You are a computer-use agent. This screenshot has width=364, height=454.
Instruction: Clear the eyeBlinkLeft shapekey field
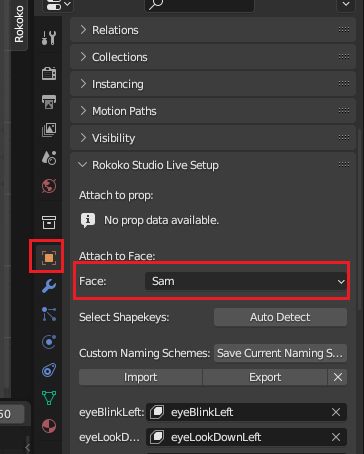pos(336,412)
